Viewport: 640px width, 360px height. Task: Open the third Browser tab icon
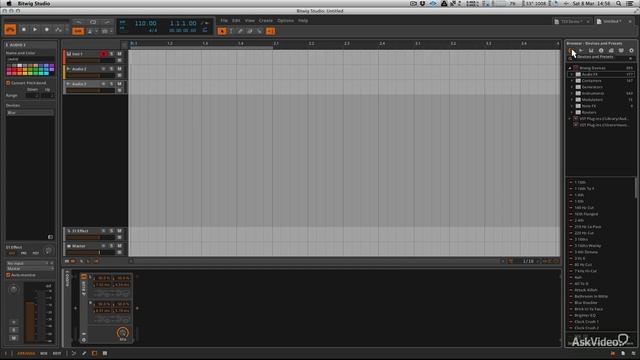point(591,50)
